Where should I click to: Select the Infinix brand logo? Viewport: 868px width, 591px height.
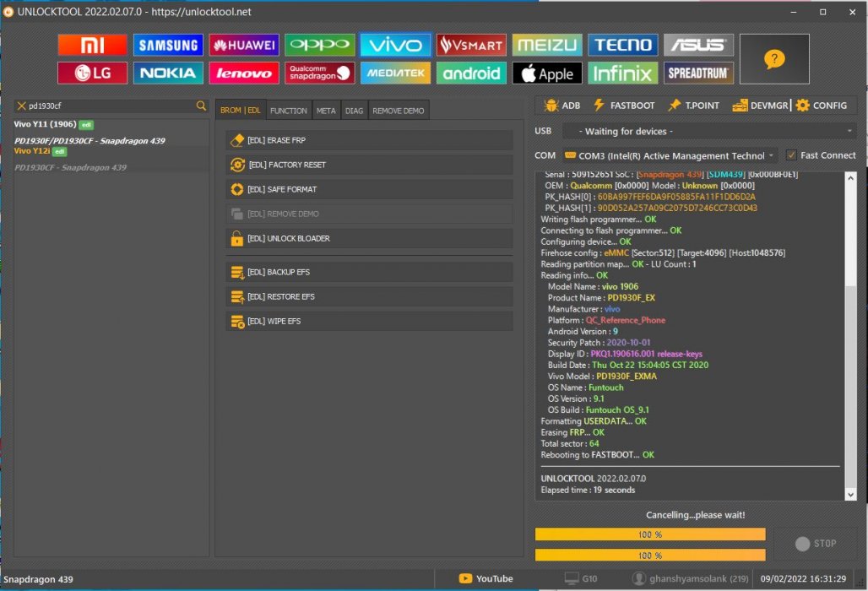click(623, 73)
